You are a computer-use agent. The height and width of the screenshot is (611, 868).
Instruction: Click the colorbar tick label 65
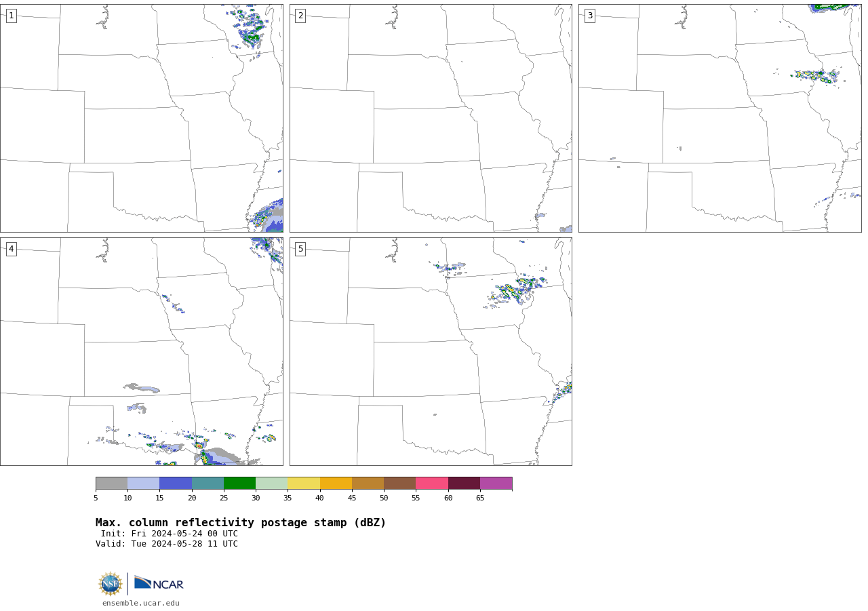[x=480, y=498]
